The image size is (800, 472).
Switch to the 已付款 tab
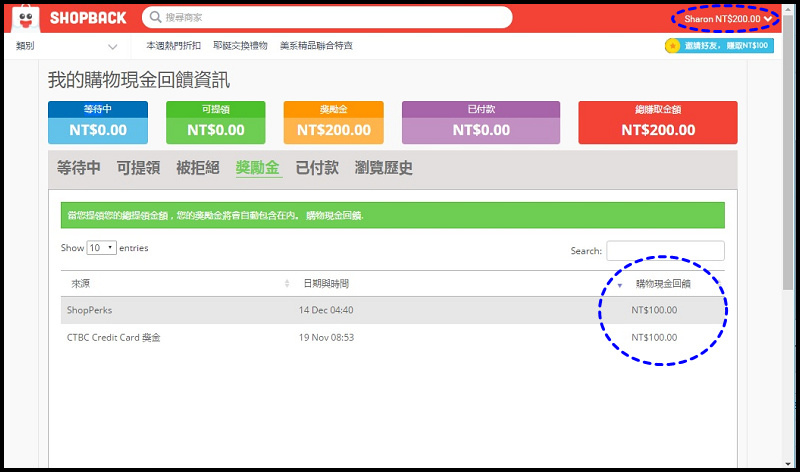(x=317, y=167)
